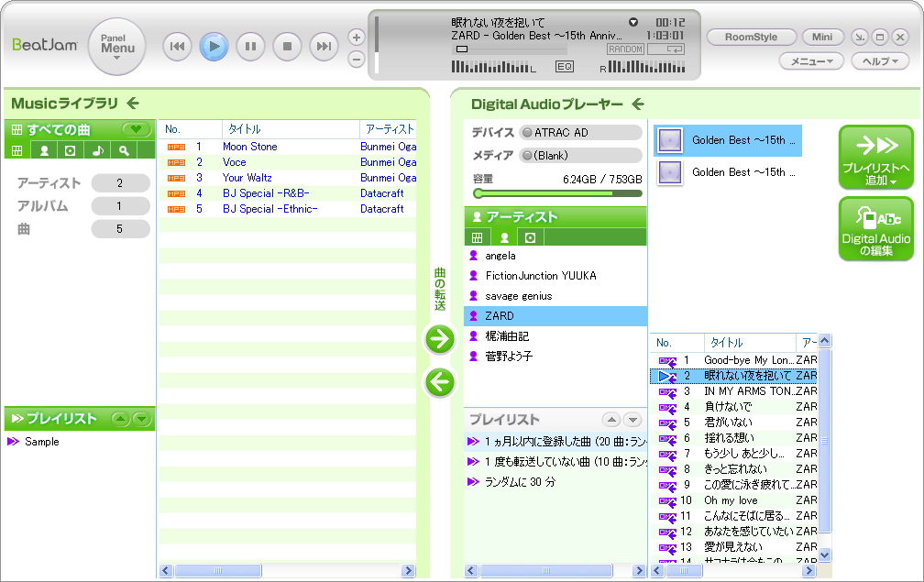Stop playback
The width and height of the screenshot is (924, 582).
pyautogui.click(x=287, y=47)
